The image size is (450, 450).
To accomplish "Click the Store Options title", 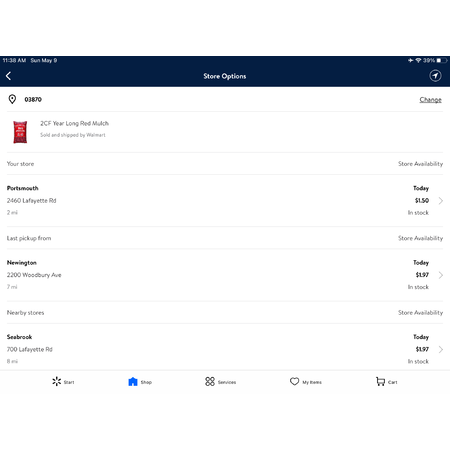I will (x=225, y=76).
